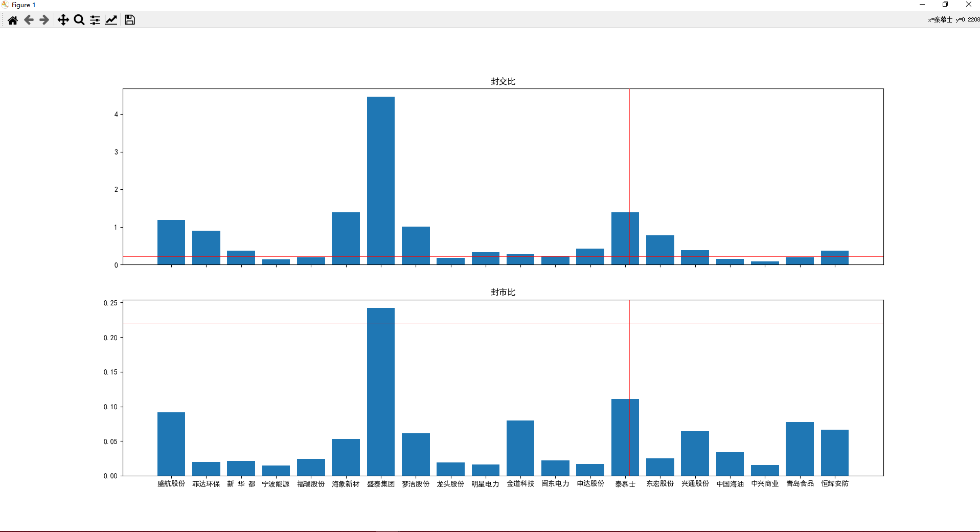This screenshot has width=980, height=532.
Task: Click the y-axis tick label 4
Action: 116,114
